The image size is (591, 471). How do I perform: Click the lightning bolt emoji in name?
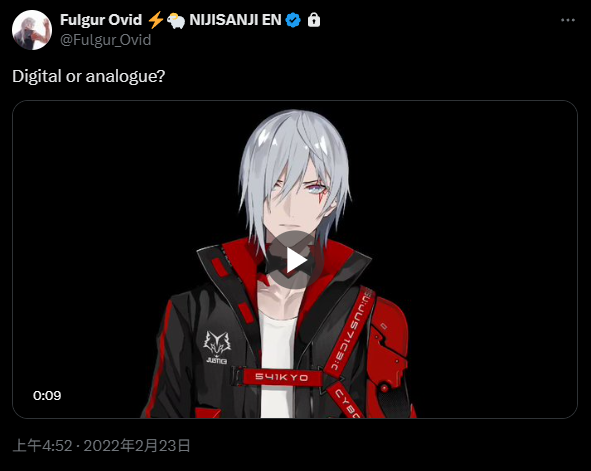pyautogui.click(x=155, y=20)
